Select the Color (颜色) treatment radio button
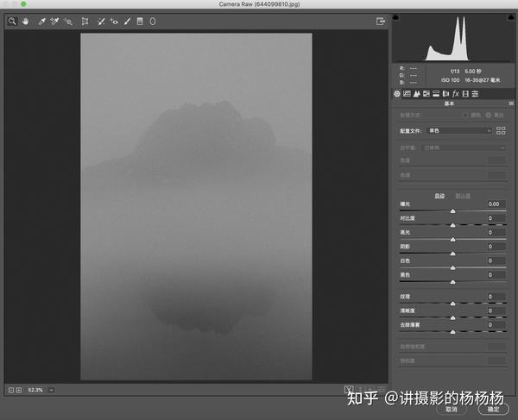518x420 pixels. [466, 116]
